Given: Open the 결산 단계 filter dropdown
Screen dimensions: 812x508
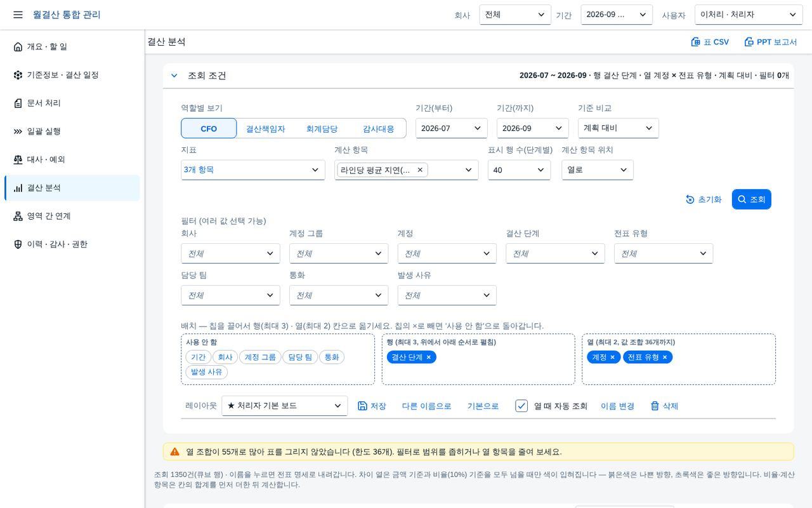Looking at the screenshot, I should (555, 253).
